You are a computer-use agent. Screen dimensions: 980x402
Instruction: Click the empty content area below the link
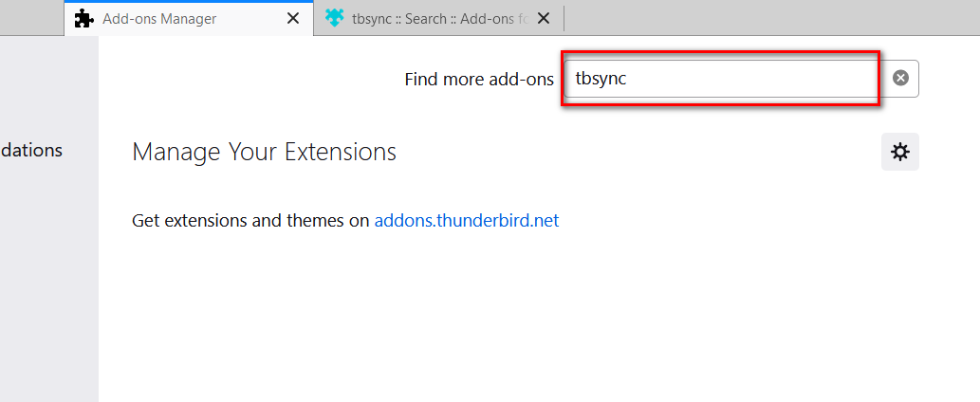(538, 319)
